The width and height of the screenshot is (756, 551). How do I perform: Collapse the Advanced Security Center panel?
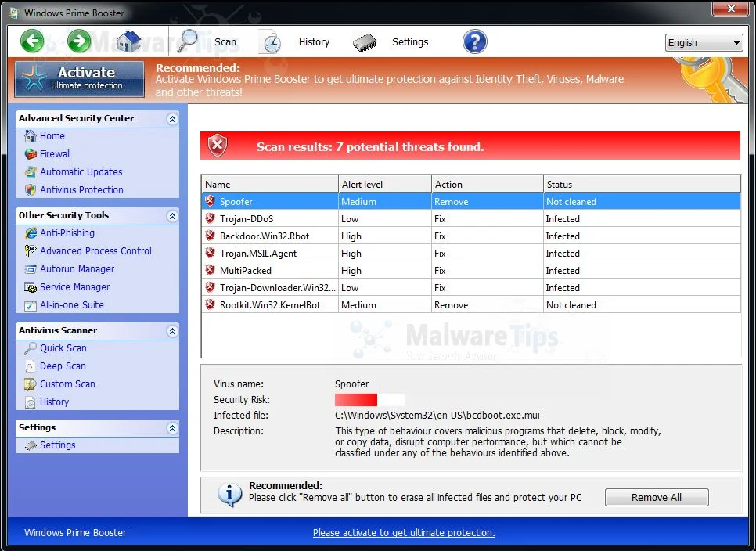172,119
